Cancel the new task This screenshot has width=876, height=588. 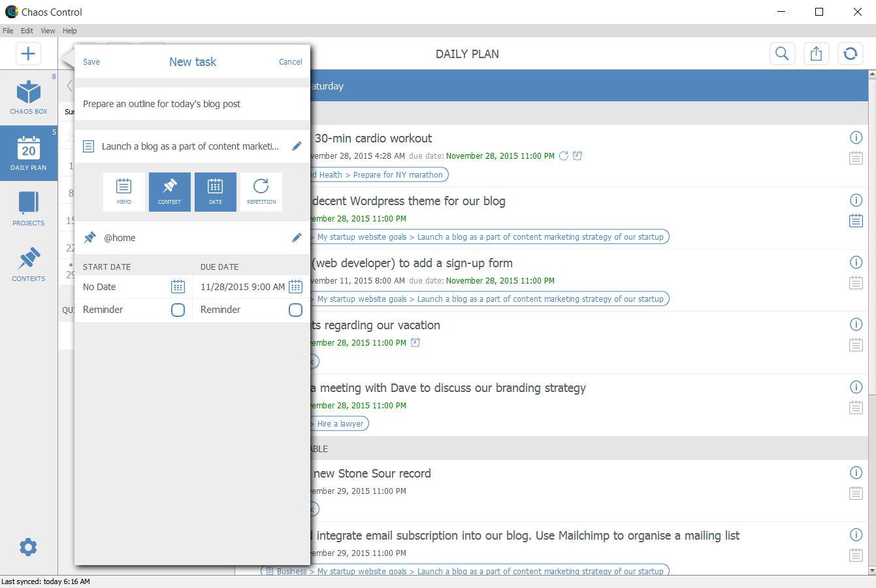[x=291, y=62]
